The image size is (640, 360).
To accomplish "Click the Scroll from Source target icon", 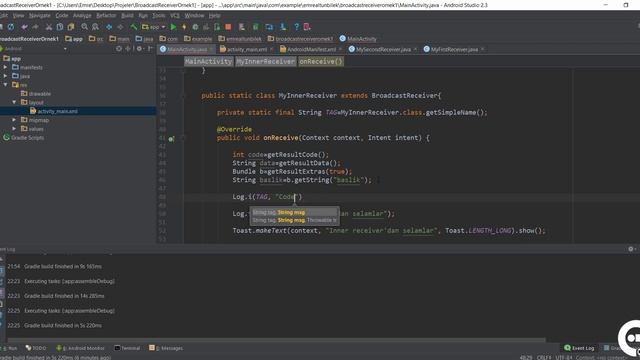I will tap(119, 49).
